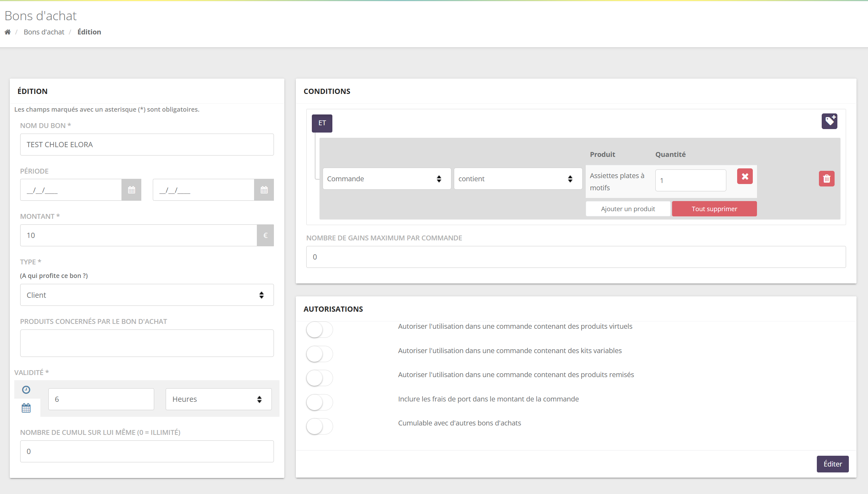Open the Commande condition dropdown
This screenshot has height=494, width=868.
tap(387, 179)
